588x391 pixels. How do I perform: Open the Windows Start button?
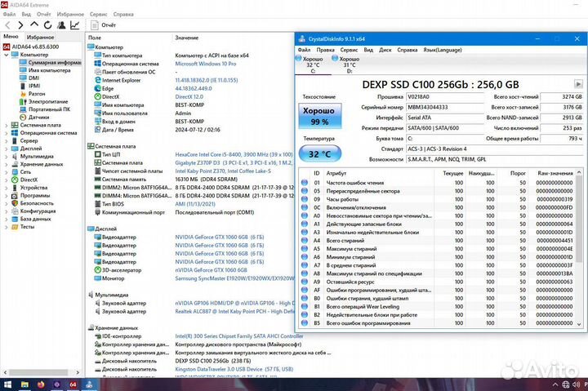tap(7, 384)
